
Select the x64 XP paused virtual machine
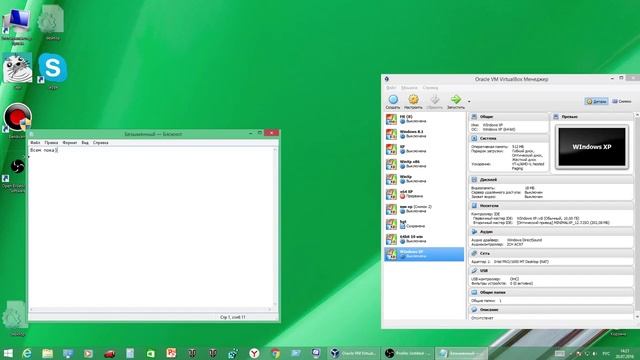424,194
